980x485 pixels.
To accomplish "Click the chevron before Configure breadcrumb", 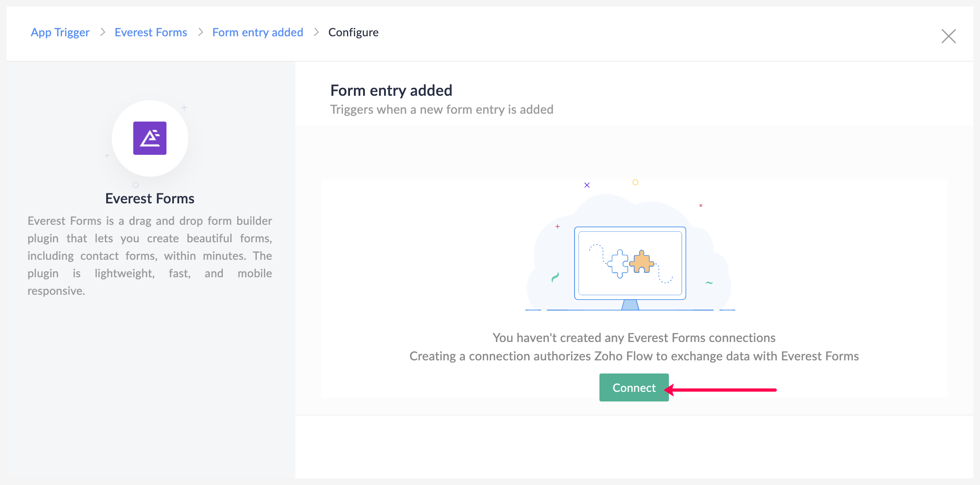I will coord(316,32).
